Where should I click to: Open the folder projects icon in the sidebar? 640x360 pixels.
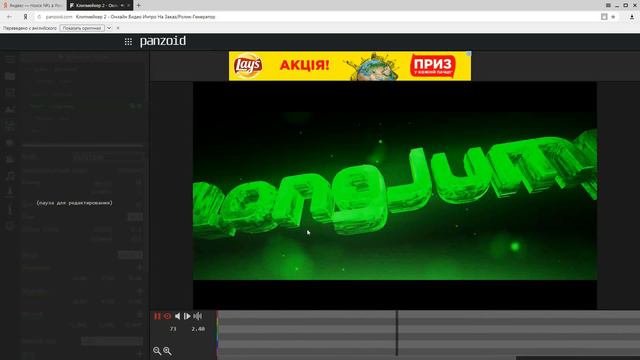pyautogui.click(x=10, y=76)
